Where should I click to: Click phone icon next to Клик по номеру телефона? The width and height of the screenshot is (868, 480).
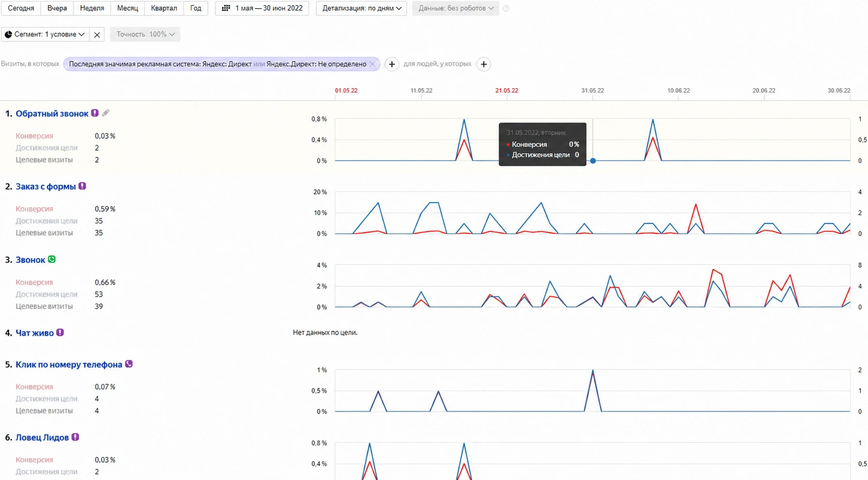129,364
